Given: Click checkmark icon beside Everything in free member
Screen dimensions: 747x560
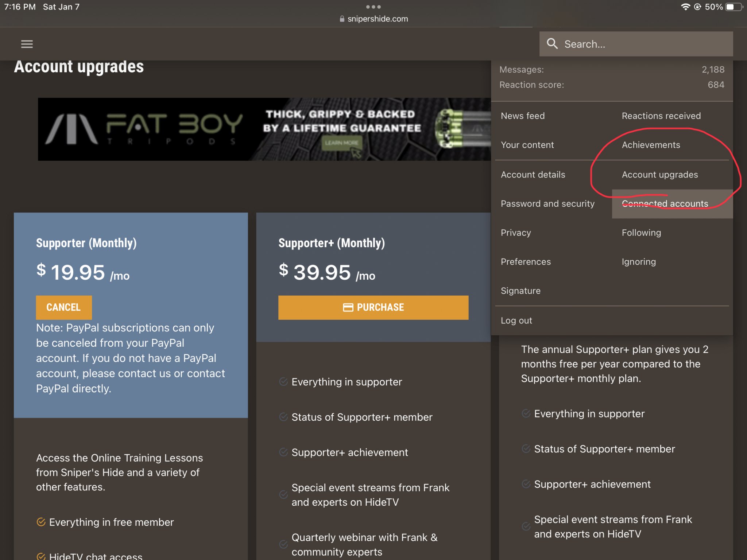Looking at the screenshot, I should pos(41,522).
